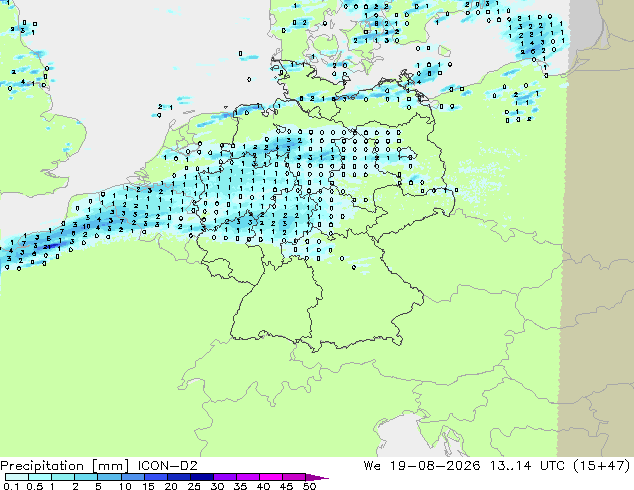Screen dimensions: 634x490
Task: Click the forecast offset '(15+47)' text
Action: (x=601, y=466)
